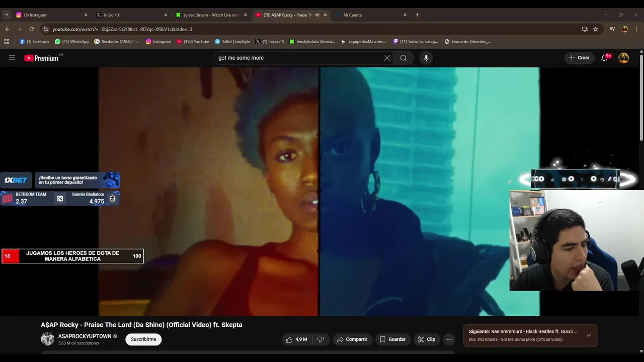Open the Instagram bookmark
This screenshot has width=644, height=362.
coord(158,42)
